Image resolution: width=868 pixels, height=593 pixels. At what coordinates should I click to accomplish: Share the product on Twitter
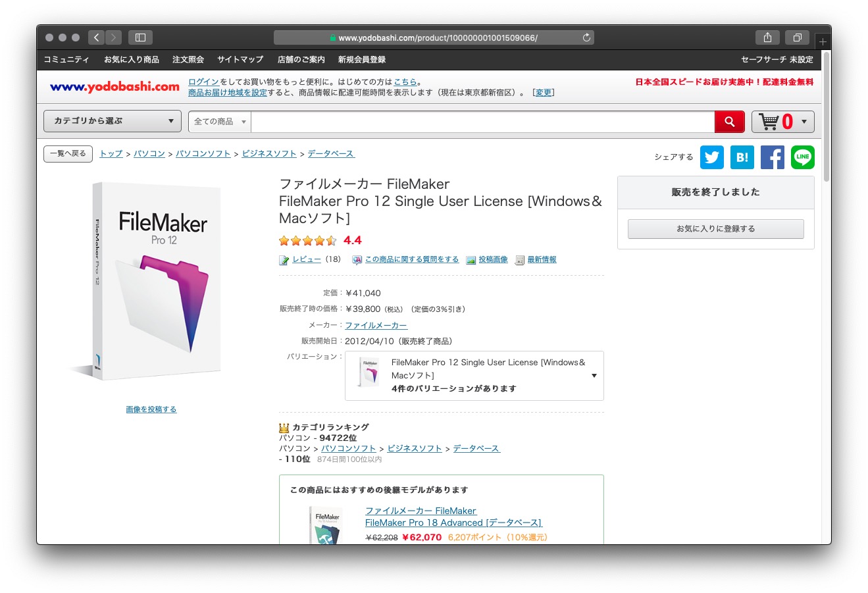[711, 157]
